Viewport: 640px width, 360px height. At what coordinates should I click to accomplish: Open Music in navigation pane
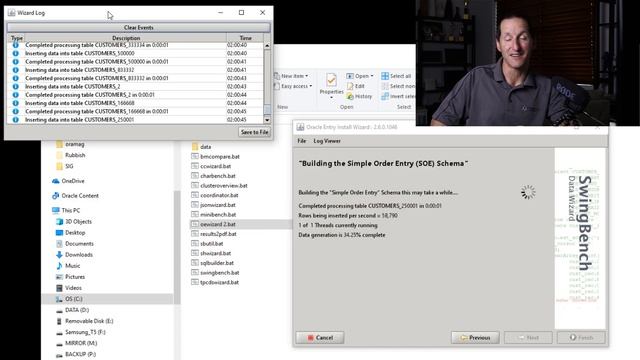(x=68, y=265)
